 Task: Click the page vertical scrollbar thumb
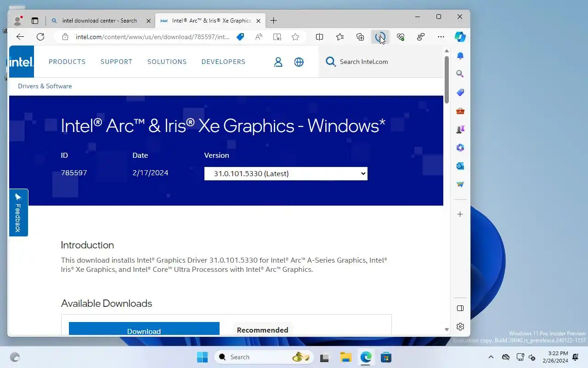(447, 79)
